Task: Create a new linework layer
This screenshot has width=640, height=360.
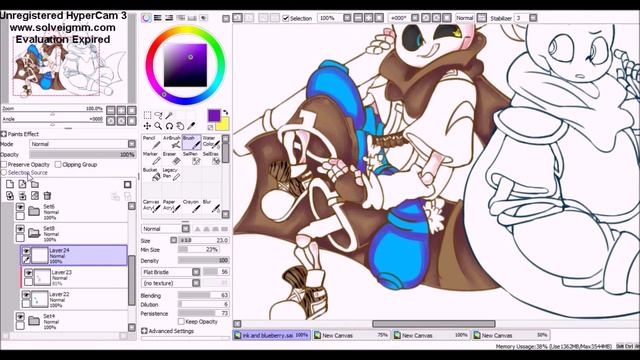Action: pos(22,185)
